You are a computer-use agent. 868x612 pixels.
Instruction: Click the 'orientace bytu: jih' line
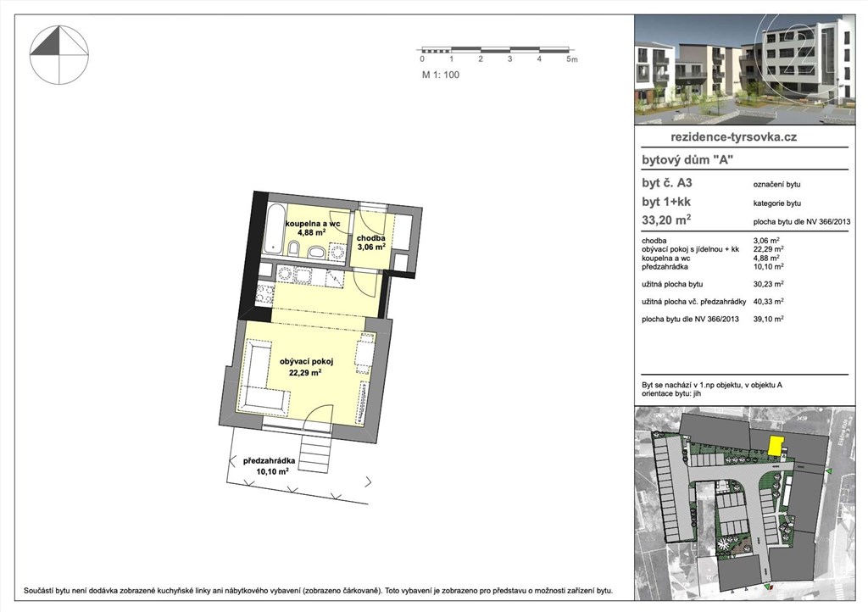(x=671, y=394)
